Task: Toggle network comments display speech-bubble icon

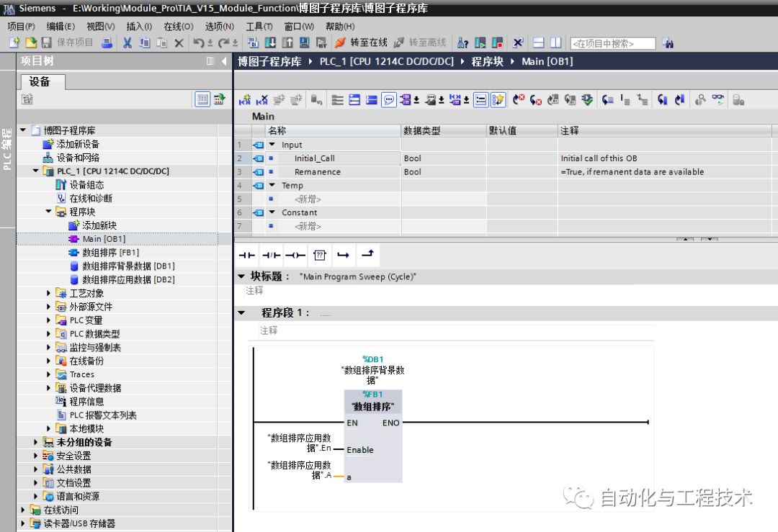Action: click(x=389, y=99)
